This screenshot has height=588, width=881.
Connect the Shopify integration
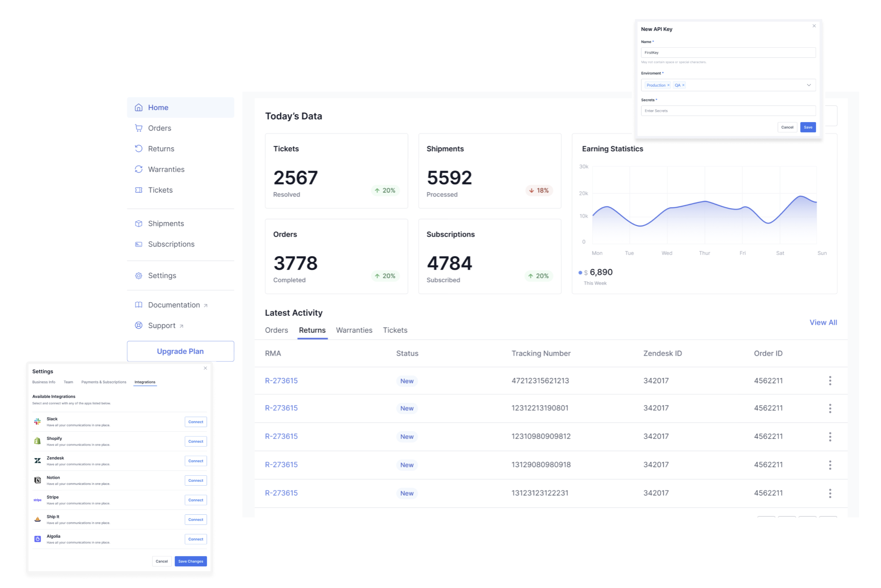[x=196, y=441]
